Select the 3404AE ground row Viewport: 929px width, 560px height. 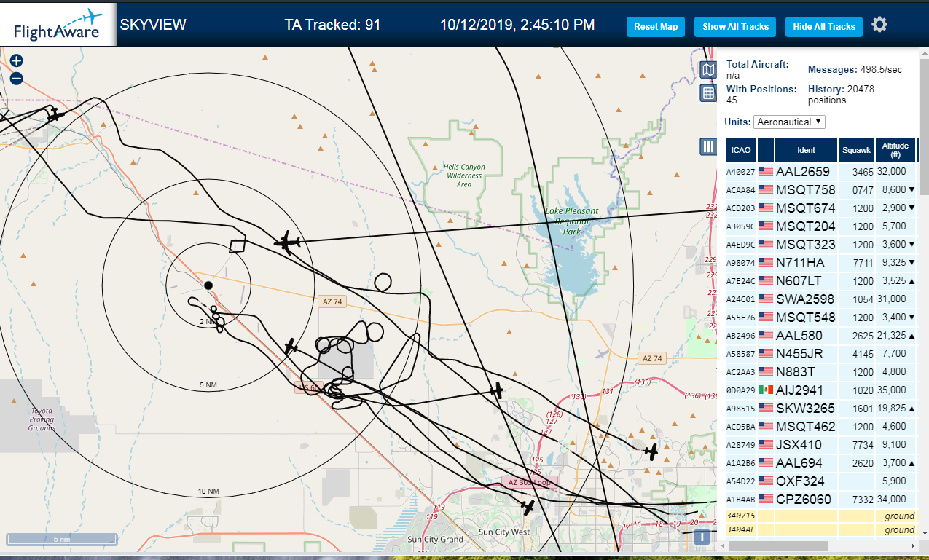pyautogui.click(x=820, y=530)
